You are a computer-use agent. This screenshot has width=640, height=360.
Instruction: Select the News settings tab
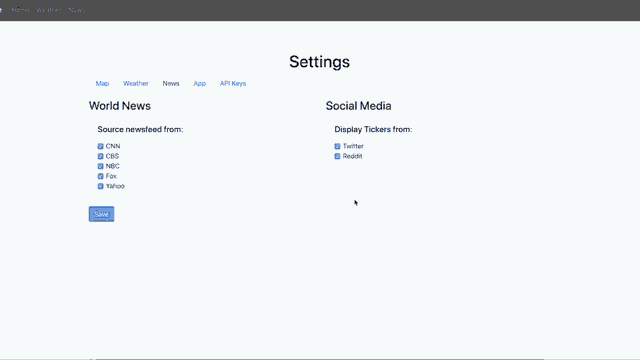[x=171, y=83]
